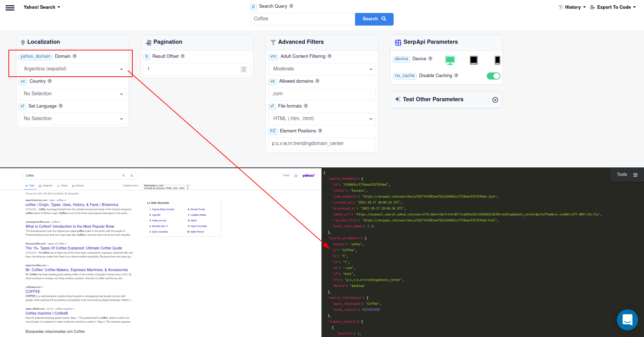Select the tablet device icon
The height and width of the screenshot is (337, 644).
pyautogui.click(x=473, y=60)
